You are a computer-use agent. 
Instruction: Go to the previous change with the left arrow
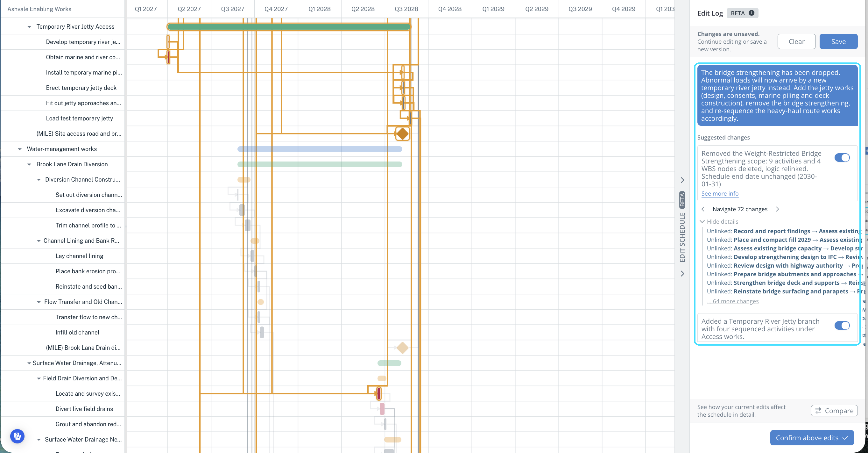(x=703, y=209)
